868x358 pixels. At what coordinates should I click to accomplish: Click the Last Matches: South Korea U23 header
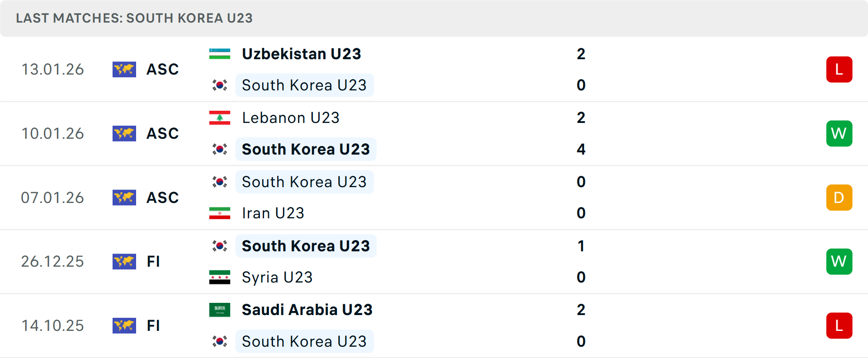point(134,18)
